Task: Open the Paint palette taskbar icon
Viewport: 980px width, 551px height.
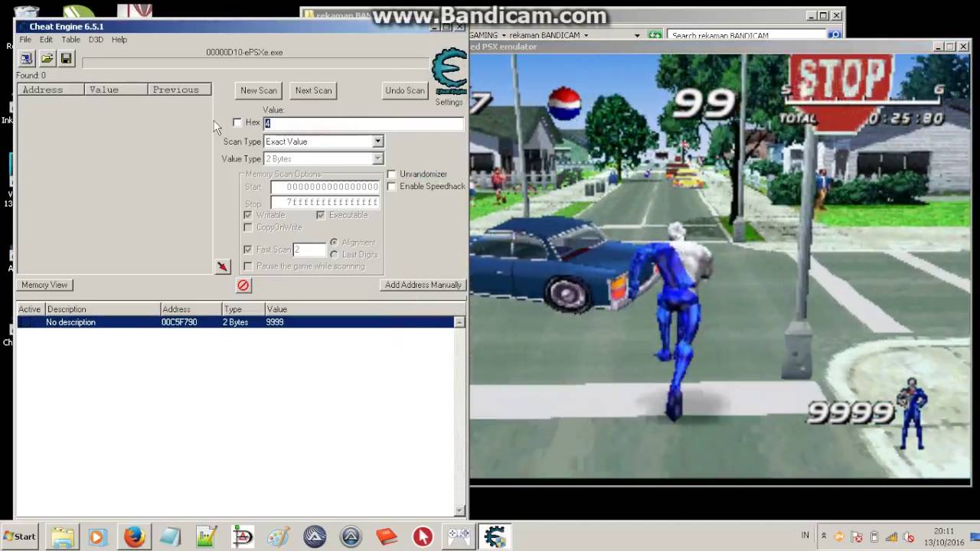Action: click(279, 536)
